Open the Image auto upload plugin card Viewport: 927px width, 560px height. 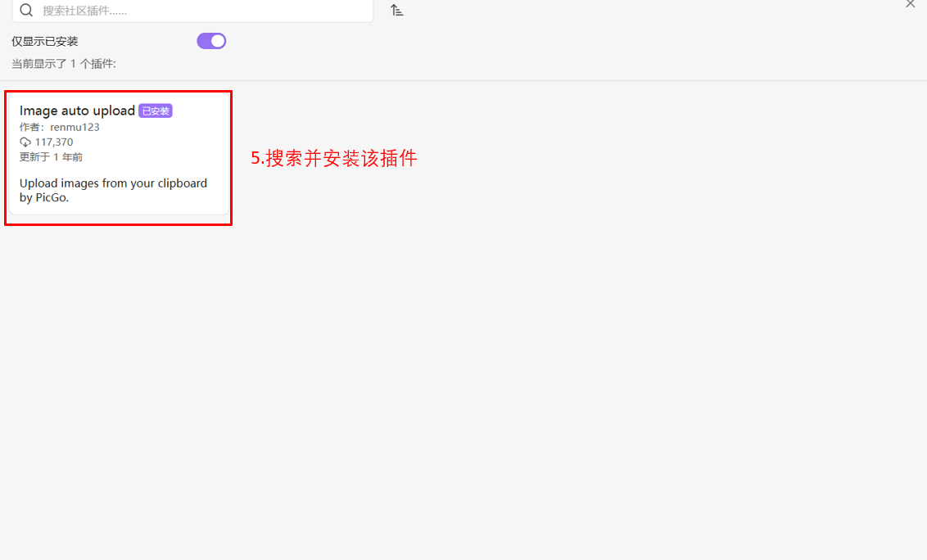(119, 154)
